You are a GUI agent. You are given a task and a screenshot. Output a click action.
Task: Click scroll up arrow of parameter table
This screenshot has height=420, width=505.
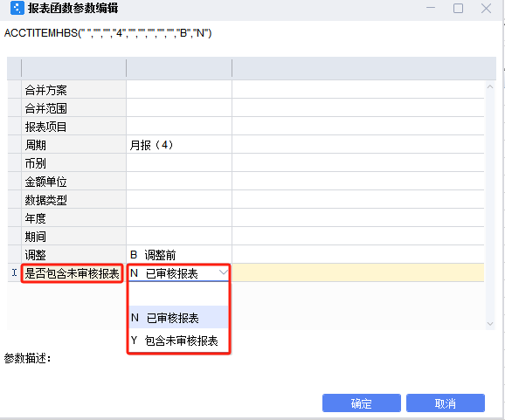pyautogui.click(x=490, y=86)
